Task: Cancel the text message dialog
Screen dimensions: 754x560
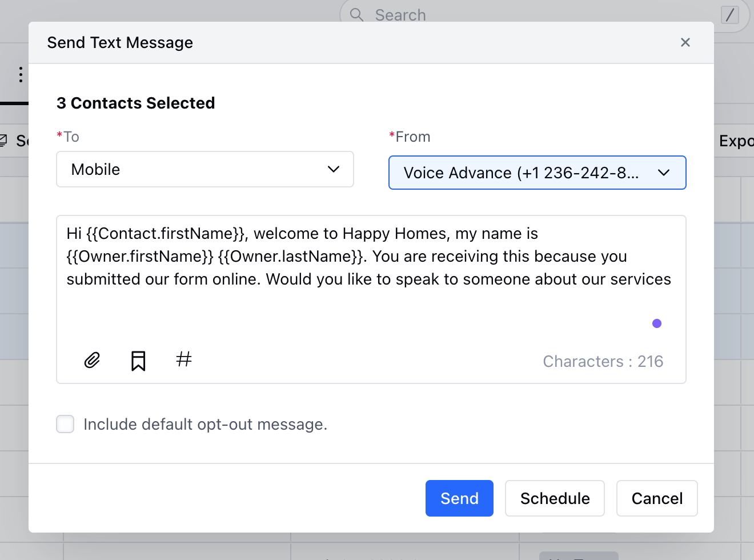Action: coord(657,498)
